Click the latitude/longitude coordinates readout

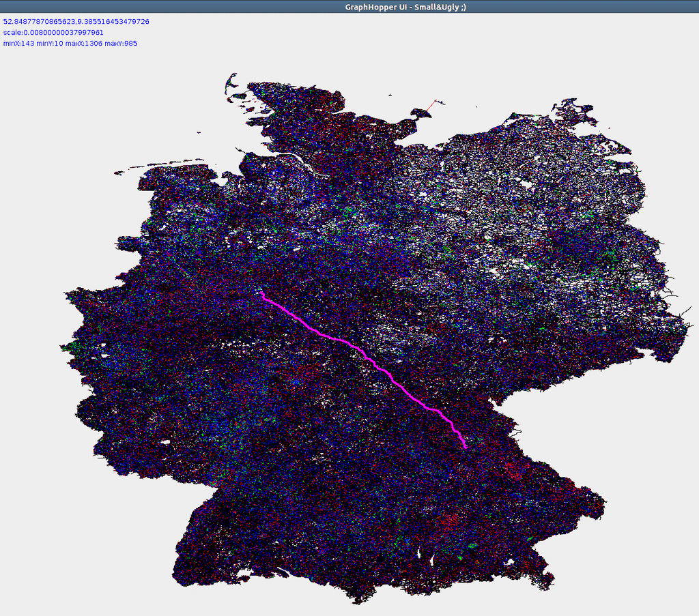click(x=76, y=22)
